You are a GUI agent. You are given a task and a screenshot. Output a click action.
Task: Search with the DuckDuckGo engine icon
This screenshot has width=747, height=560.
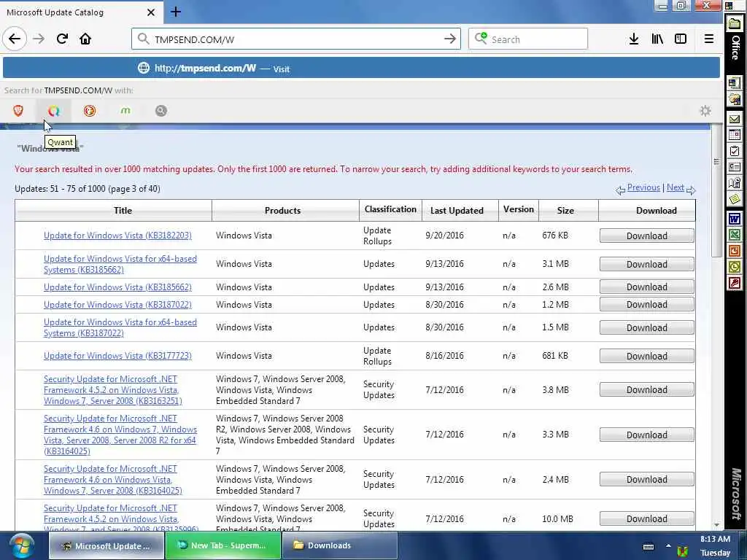90,111
